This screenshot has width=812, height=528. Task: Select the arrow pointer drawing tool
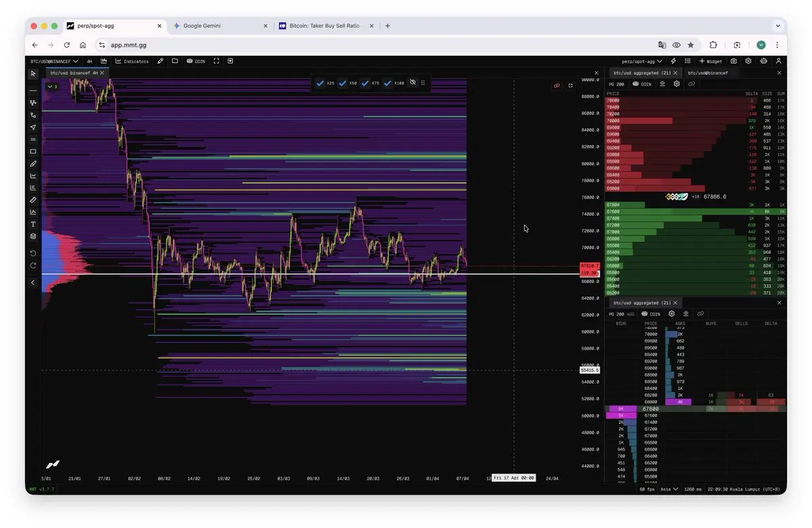tap(33, 127)
